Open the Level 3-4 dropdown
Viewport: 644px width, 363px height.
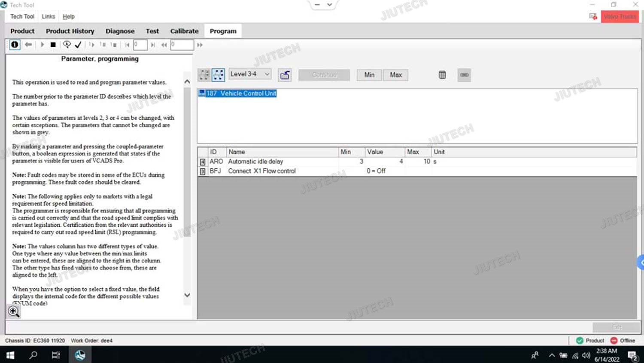[250, 74]
